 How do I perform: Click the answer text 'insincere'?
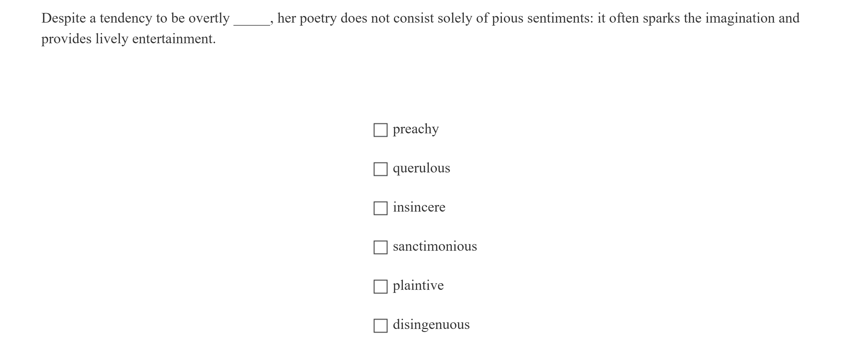coord(419,207)
